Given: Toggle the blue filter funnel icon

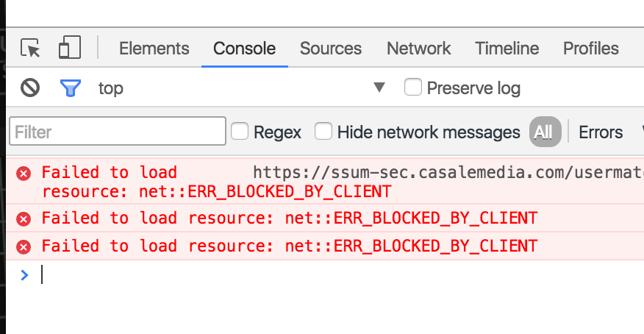Looking at the screenshot, I should (71, 88).
